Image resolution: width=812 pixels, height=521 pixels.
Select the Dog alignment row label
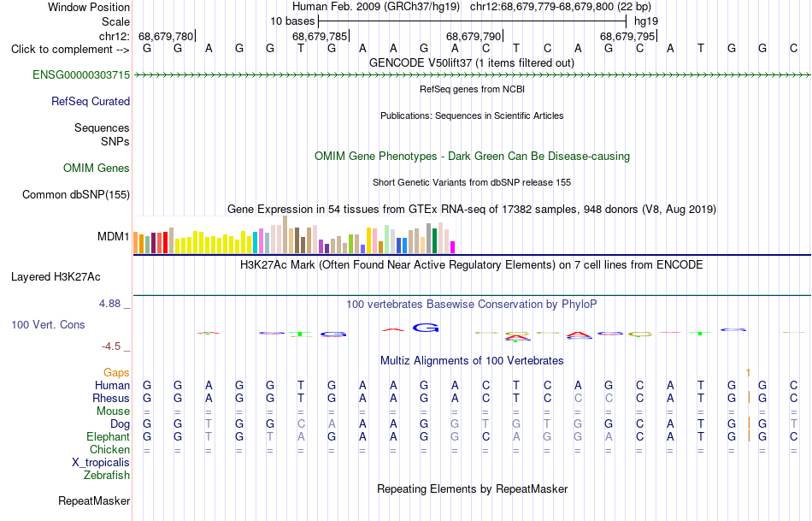(121, 424)
